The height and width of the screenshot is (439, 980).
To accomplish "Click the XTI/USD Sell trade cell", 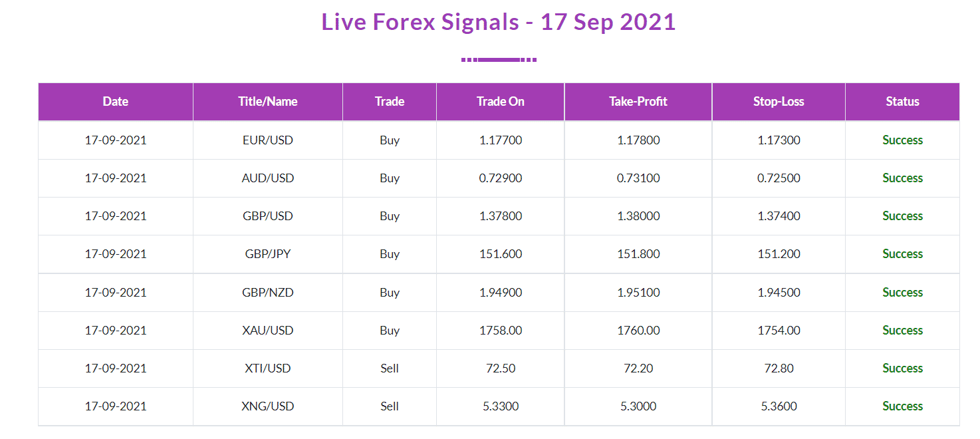I will pyautogui.click(x=390, y=368).
